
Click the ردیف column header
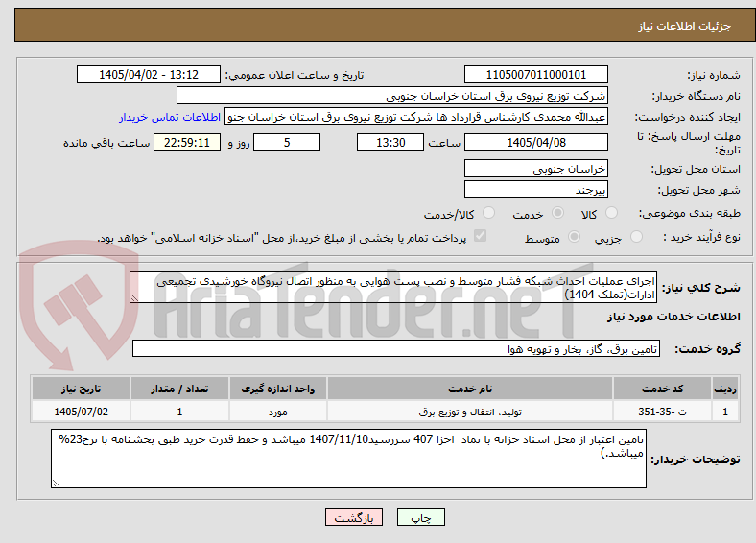pos(725,389)
